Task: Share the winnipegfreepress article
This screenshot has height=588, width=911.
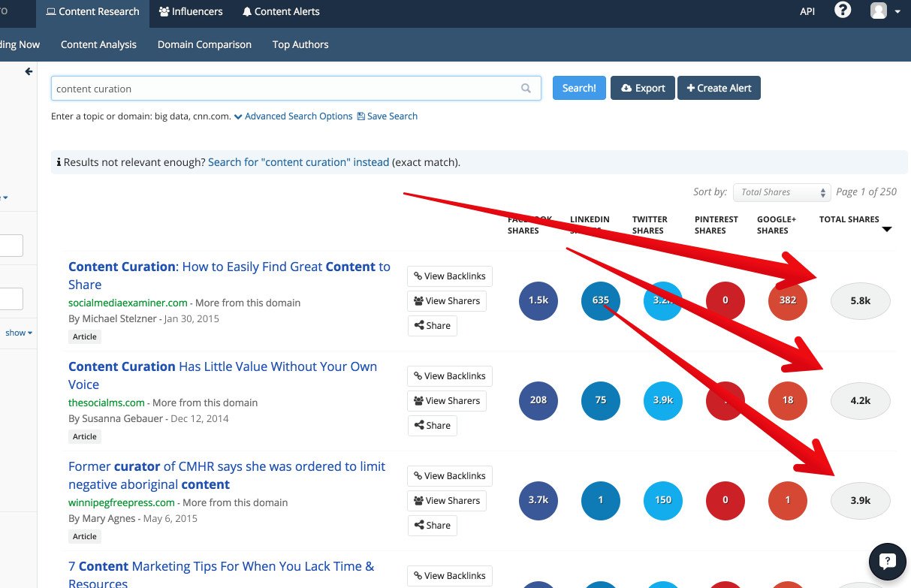Action: coord(433,526)
